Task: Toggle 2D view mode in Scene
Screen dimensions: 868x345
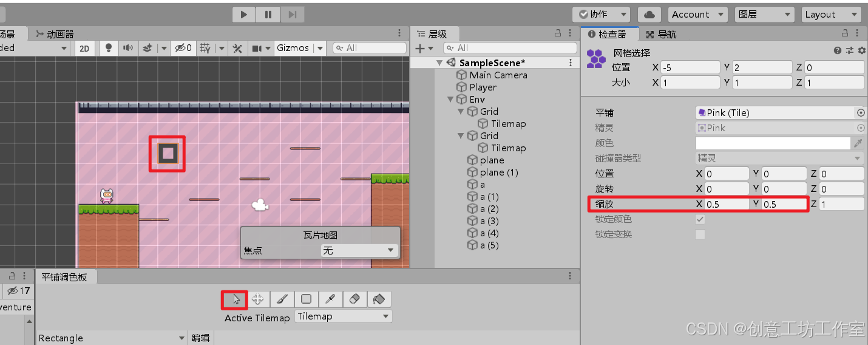Action: (86, 48)
